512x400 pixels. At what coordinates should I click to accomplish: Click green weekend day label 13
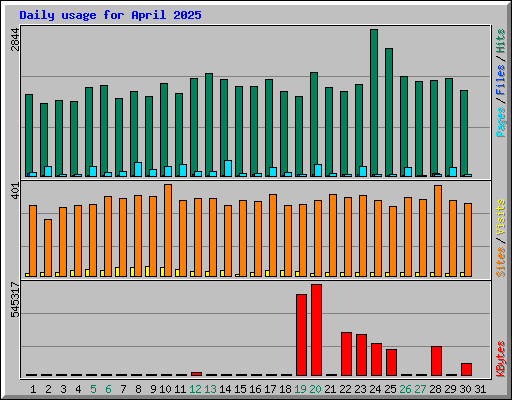pyautogui.click(x=210, y=389)
